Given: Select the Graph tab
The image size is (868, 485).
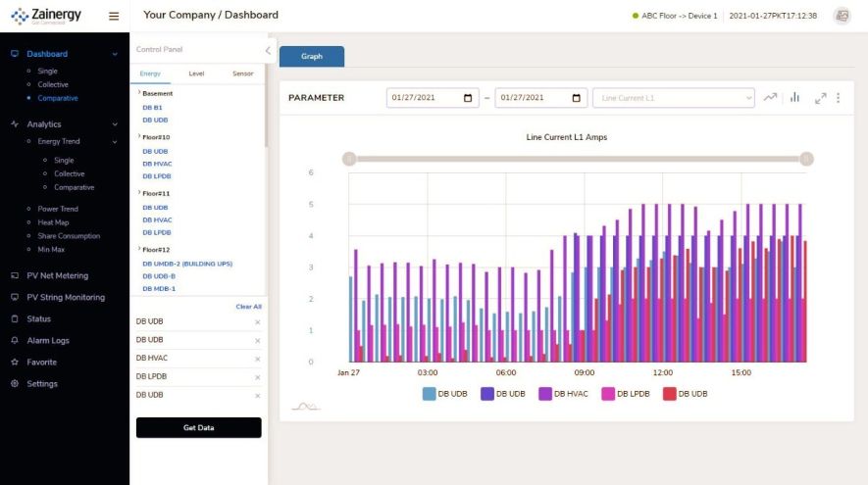Looking at the screenshot, I should pyautogui.click(x=312, y=57).
